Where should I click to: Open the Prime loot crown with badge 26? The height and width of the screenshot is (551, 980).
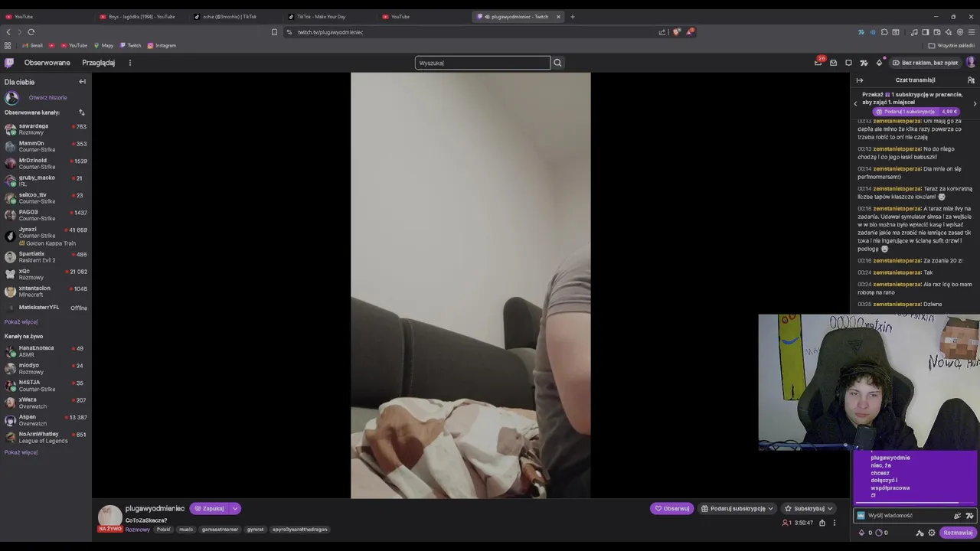[x=818, y=63]
